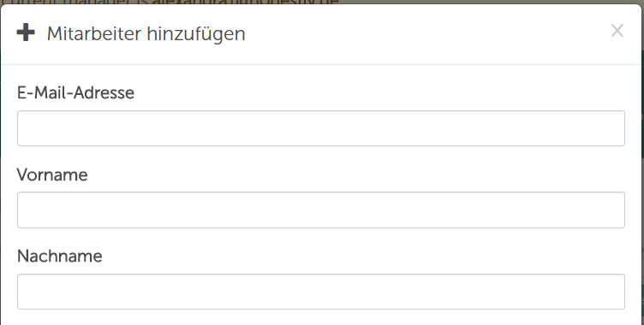The image size is (644, 325).
Task: Select the Nachname input field
Action: click(321, 292)
